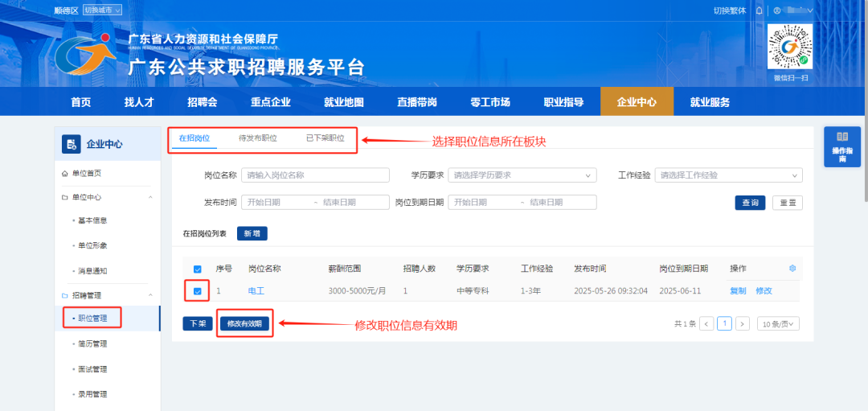
Task: Open the 切换城市 city dropdown
Action: (x=102, y=10)
